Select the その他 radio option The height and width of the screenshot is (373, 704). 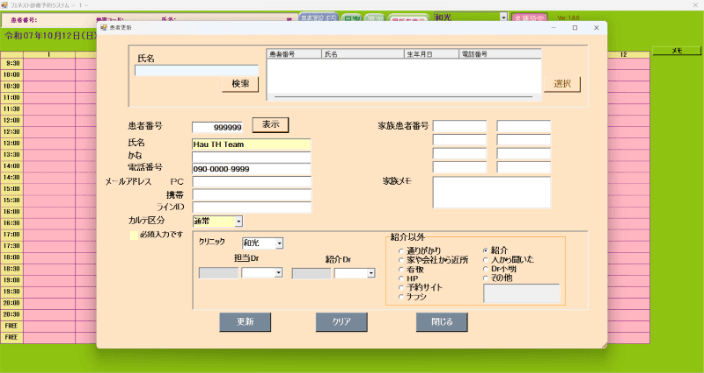click(x=485, y=278)
